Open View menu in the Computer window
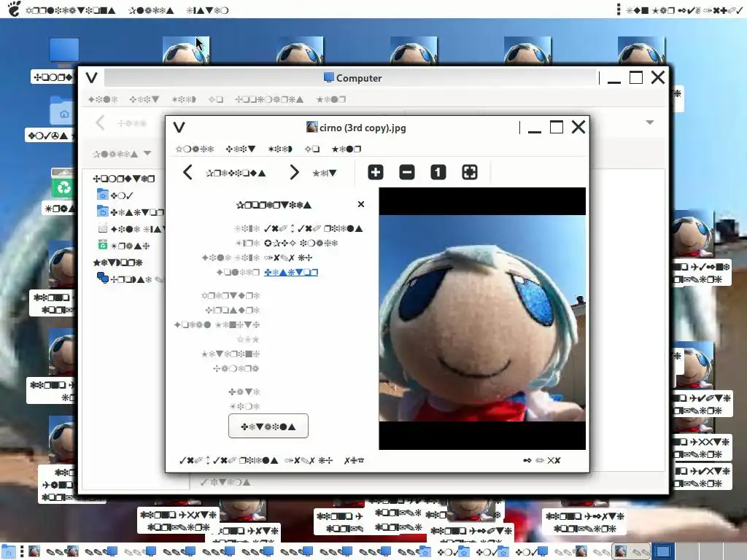This screenshot has height=560, width=747. (184, 99)
